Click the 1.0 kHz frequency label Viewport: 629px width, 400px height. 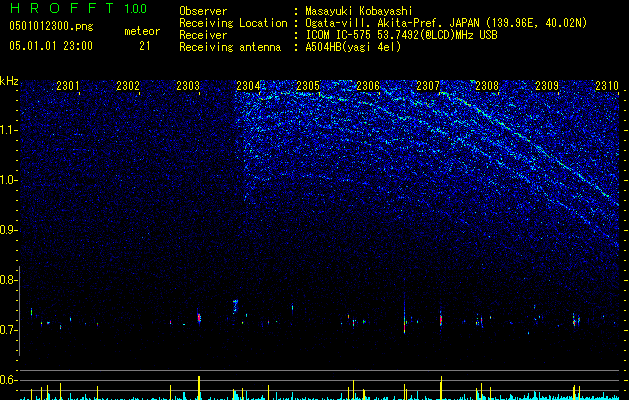tap(9, 180)
